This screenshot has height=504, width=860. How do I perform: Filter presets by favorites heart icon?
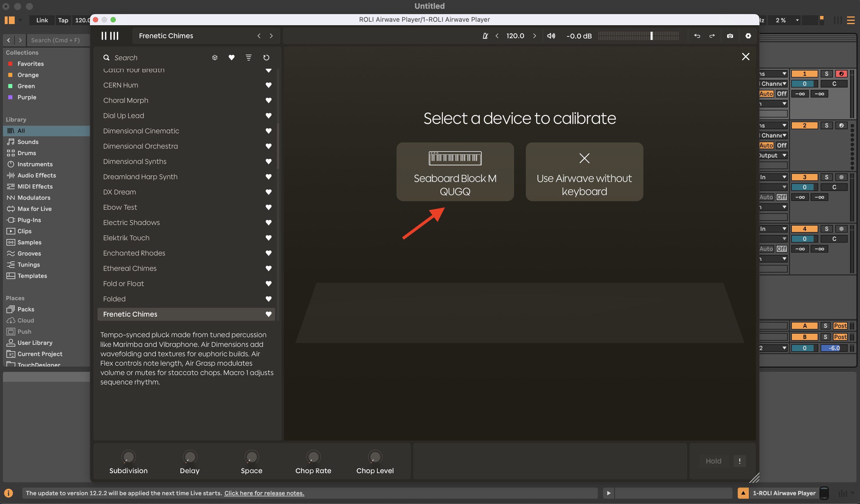(231, 58)
